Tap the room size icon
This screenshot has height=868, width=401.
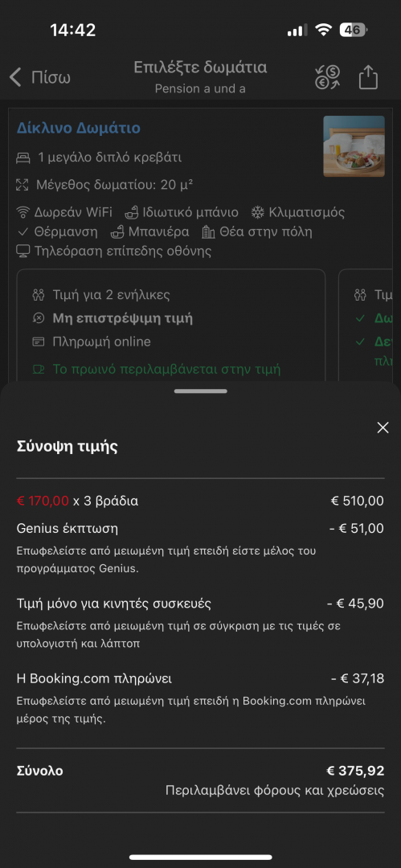click(x=23, y=185)
